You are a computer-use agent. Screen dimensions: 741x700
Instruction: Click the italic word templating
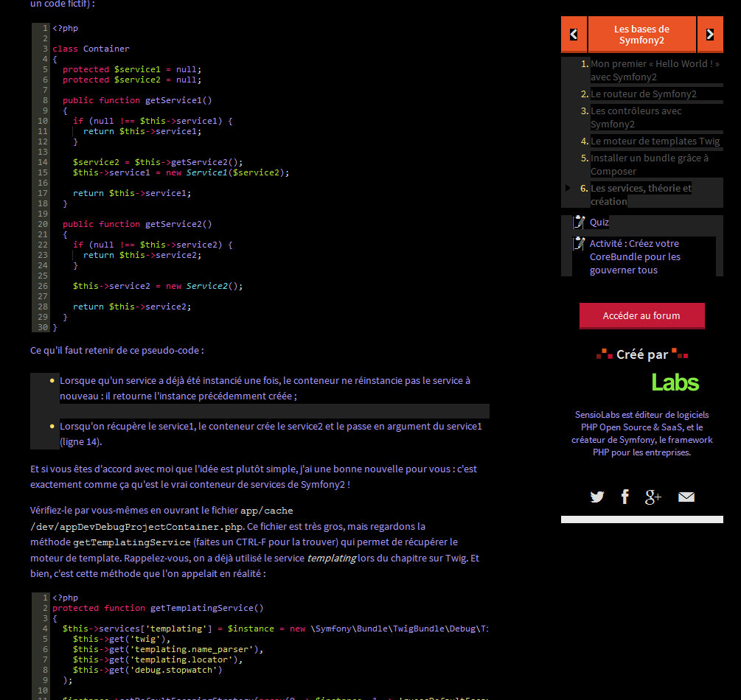(332, 559)
